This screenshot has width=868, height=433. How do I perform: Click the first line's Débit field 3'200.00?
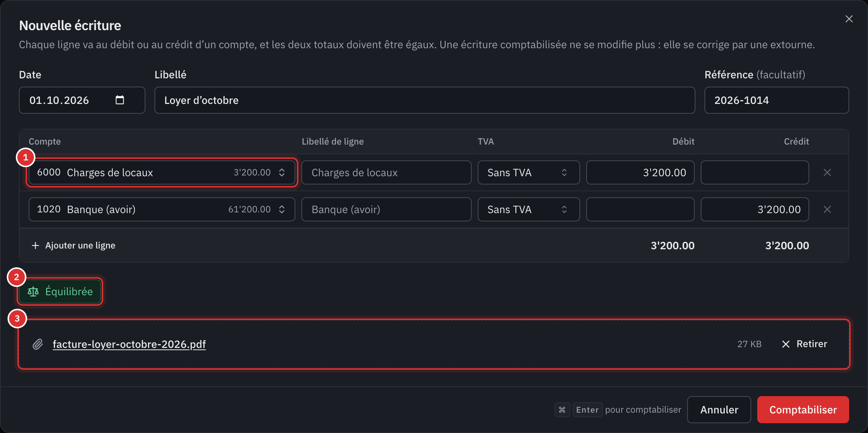[x=640, y=172]
